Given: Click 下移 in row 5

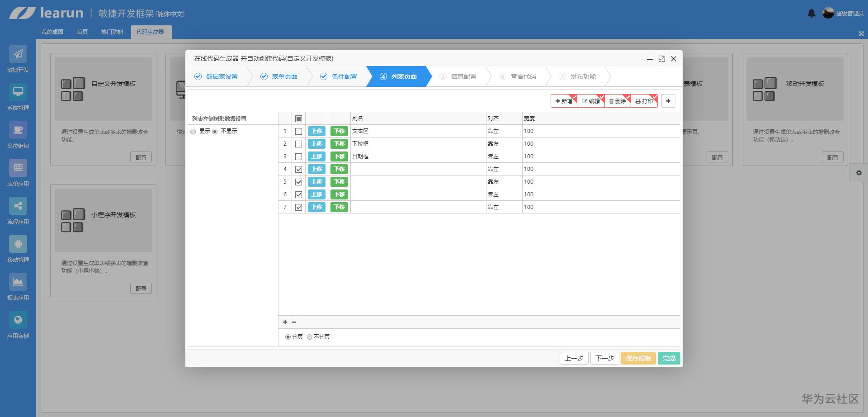Looking at the screenshot, I should point(339,182).
